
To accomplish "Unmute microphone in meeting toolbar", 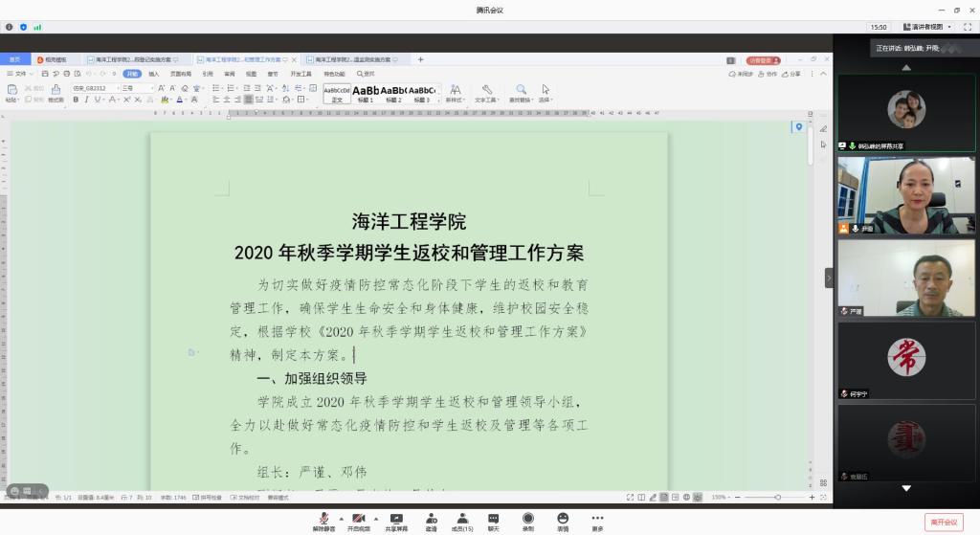I will tap(323, 520).
